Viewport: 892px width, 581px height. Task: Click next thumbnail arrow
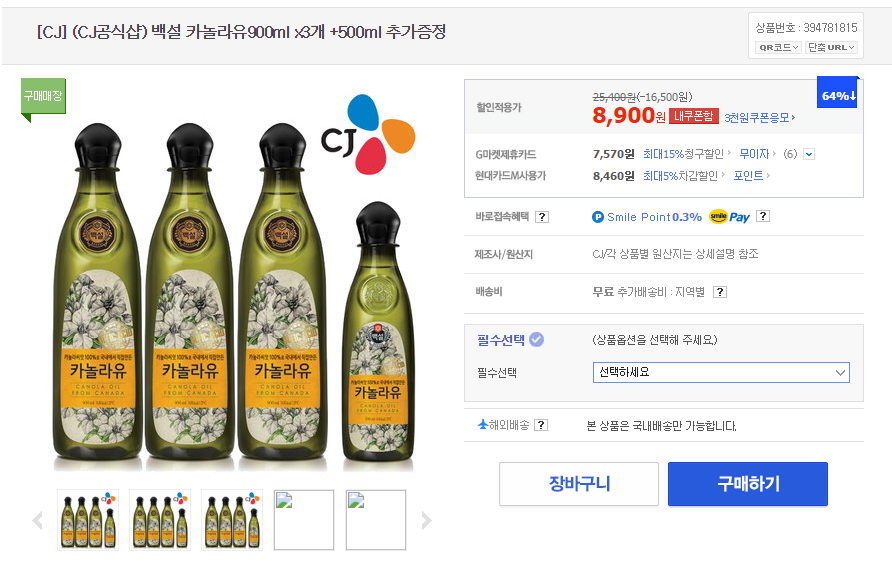pyautogui.click(x=426, y=520)
